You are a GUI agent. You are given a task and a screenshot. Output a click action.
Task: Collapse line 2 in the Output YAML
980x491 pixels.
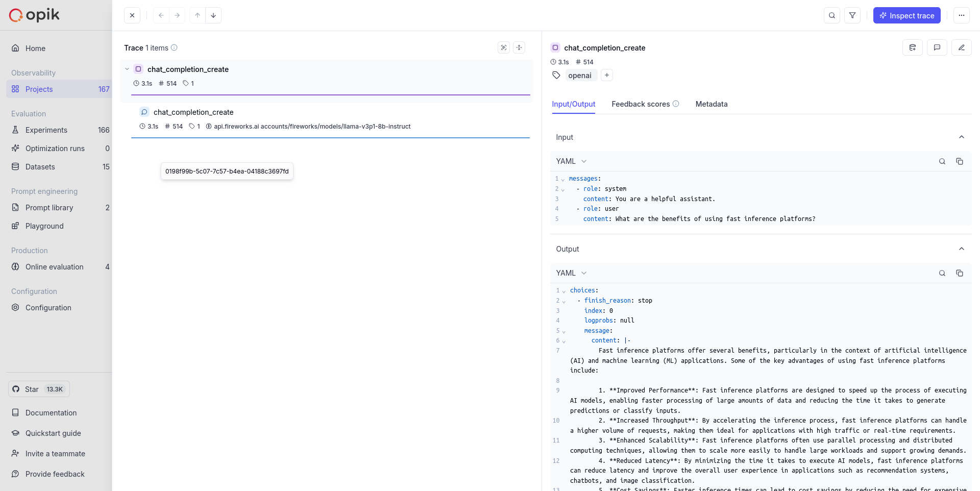[x=563, y=301]
